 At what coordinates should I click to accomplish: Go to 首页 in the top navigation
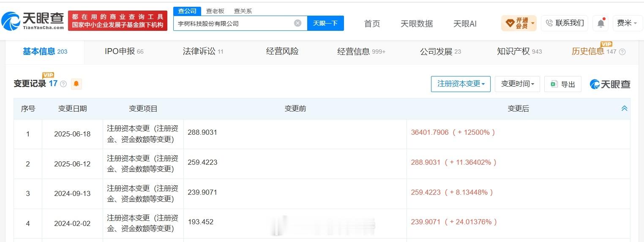pos(372,24)
